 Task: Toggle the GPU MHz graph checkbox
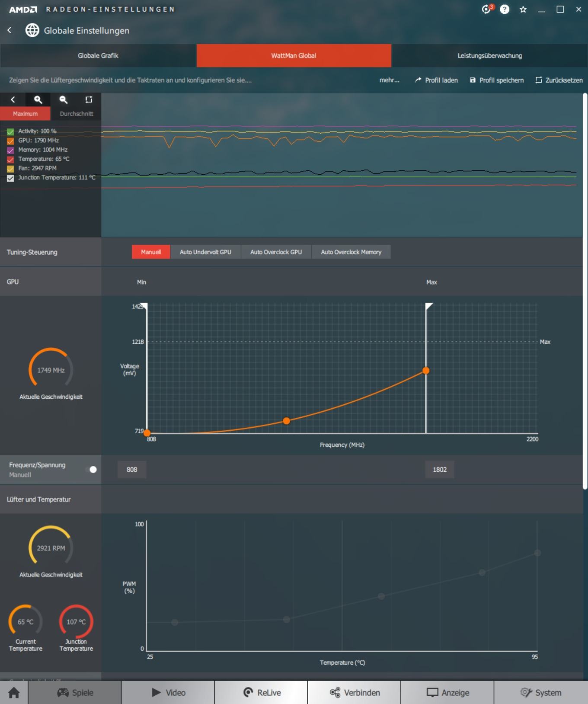click(x=10, y=141)
